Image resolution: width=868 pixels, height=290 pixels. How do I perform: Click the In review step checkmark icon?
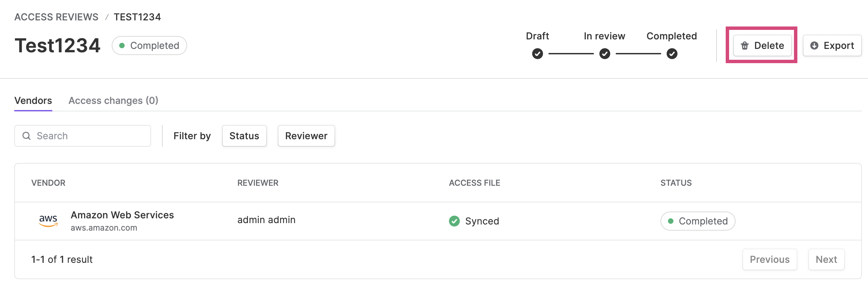pos(605,54)
